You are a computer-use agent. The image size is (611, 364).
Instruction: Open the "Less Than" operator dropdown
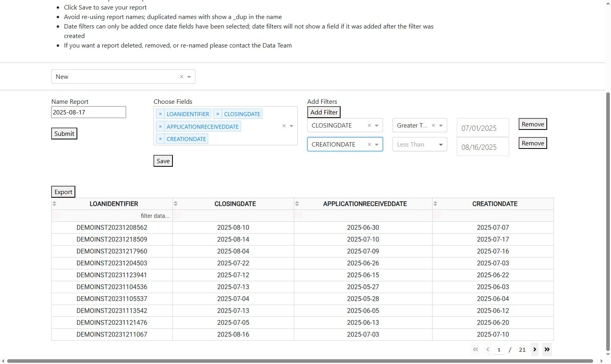click(x=441, y=145)
